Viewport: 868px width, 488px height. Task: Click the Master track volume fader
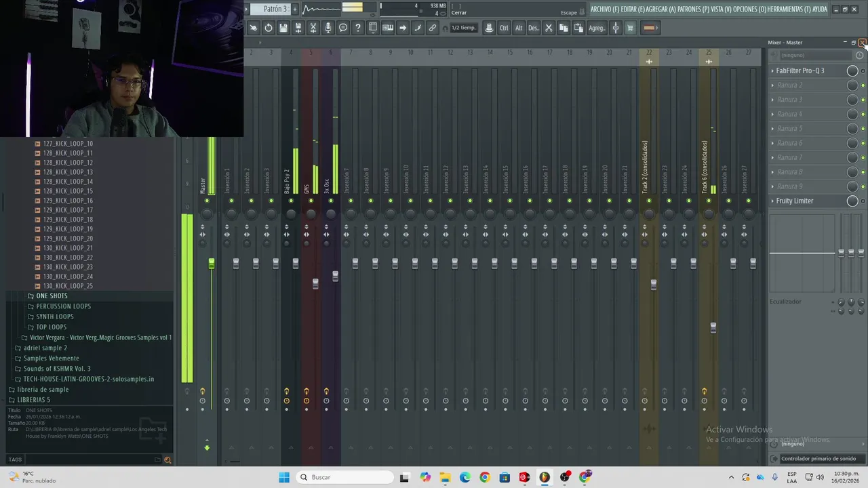tap(212, 263)
